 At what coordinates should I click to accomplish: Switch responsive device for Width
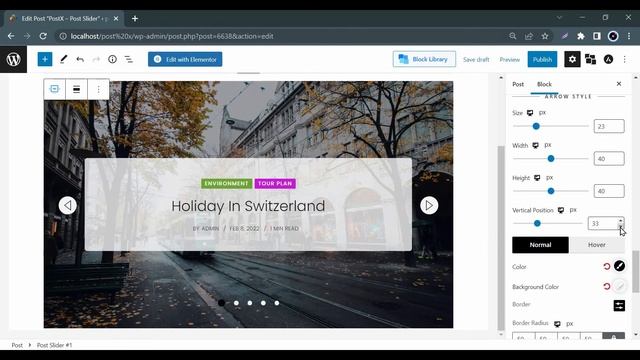tap(535, 145)
